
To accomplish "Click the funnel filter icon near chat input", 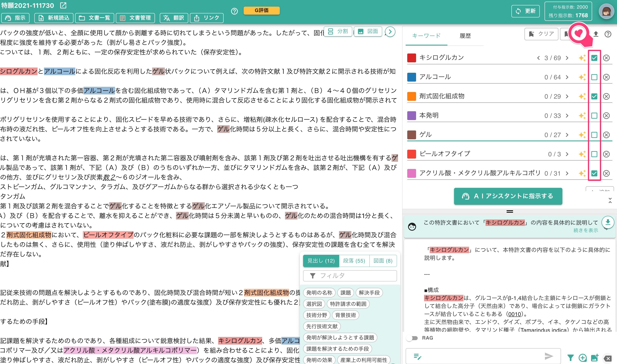I will point(570,358).
